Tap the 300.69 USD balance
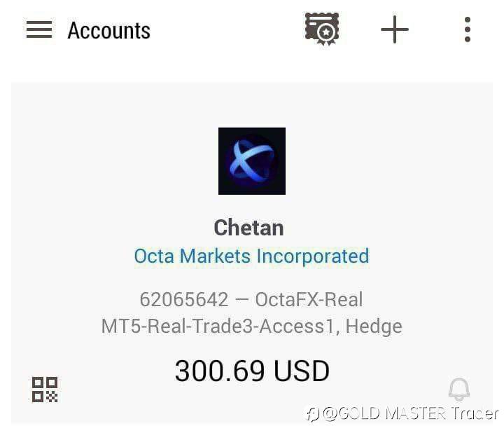504x440 pixels. click(x=252, y=371)
